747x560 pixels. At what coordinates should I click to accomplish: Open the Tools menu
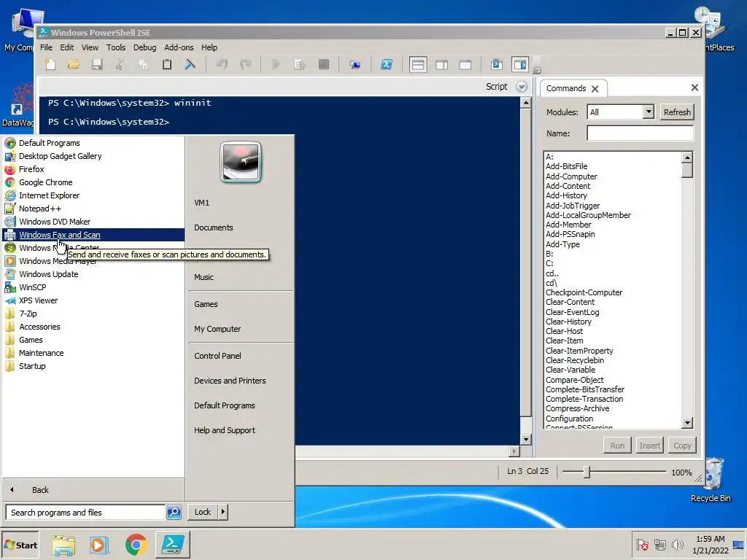pyautogui.click(x=116, y=47)
